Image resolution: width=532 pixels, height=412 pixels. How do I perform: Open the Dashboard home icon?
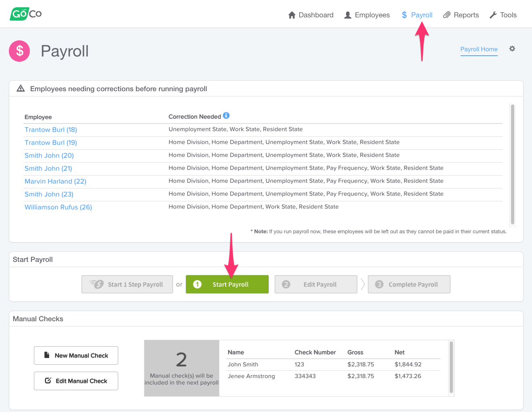292,15
